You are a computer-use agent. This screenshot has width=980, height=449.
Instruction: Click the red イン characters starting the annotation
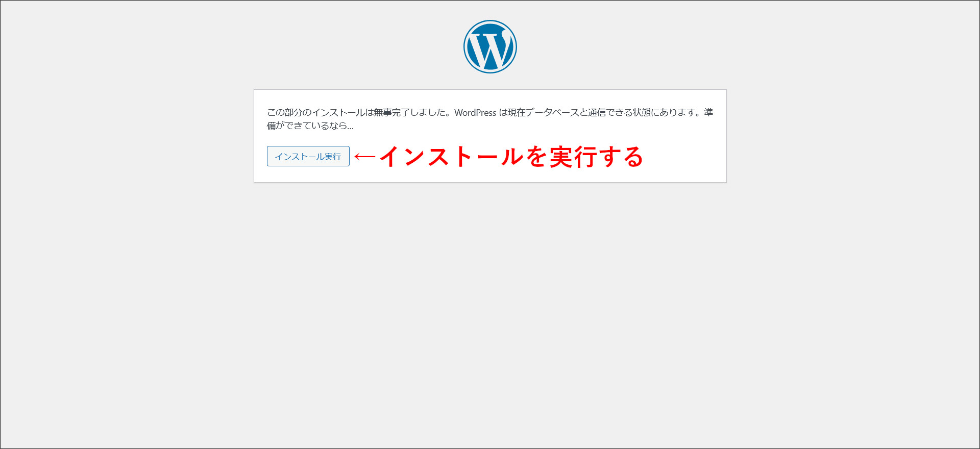coord(402,157)
